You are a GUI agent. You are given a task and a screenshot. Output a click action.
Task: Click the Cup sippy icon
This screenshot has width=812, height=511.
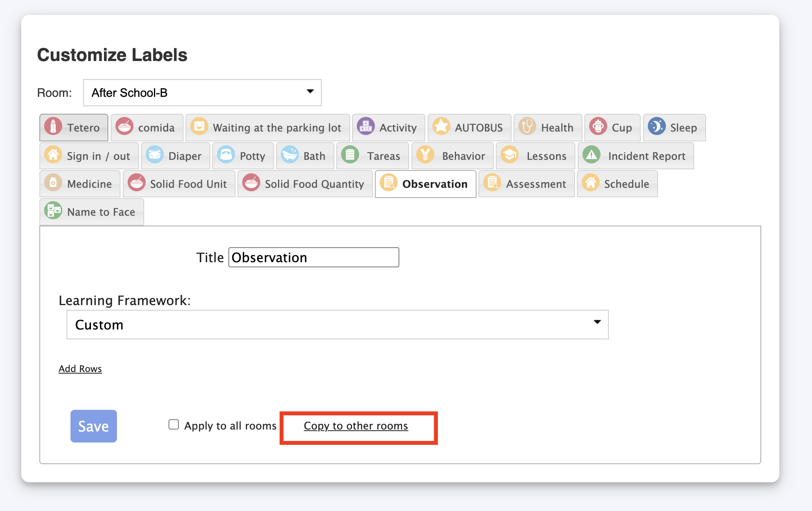pyautogui.click(x=598, y=127)
